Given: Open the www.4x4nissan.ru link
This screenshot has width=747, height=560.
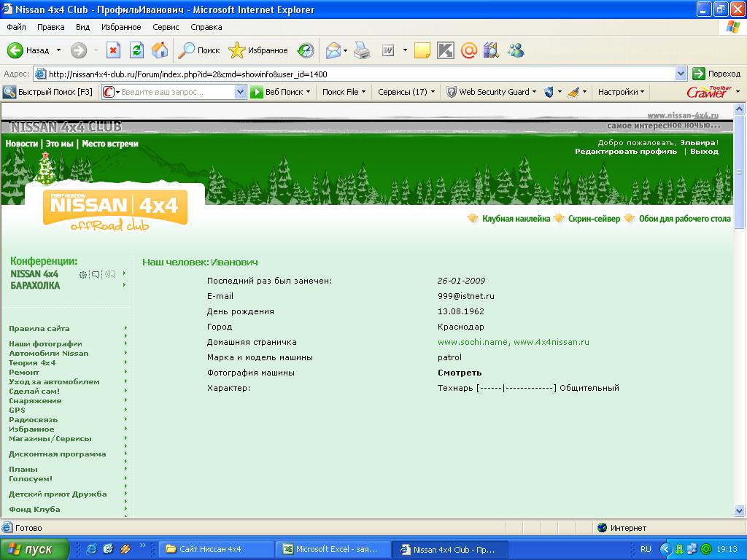Looking at the screenshot, I should (x=551, y=342).
